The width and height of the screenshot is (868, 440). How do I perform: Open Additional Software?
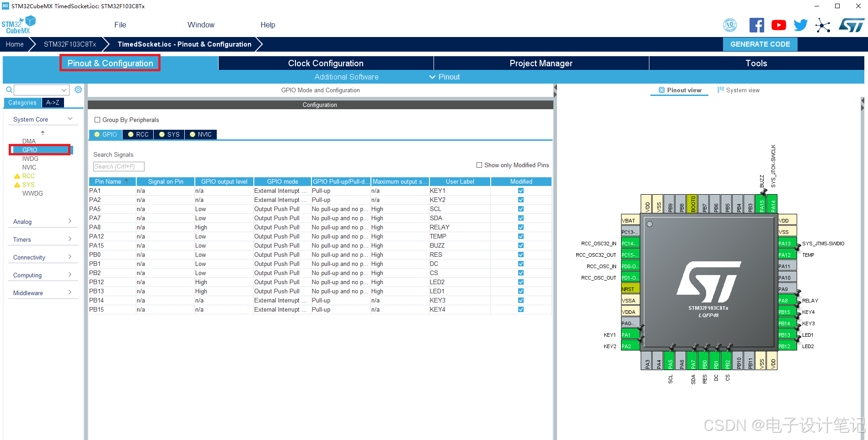tap(346, 77)
